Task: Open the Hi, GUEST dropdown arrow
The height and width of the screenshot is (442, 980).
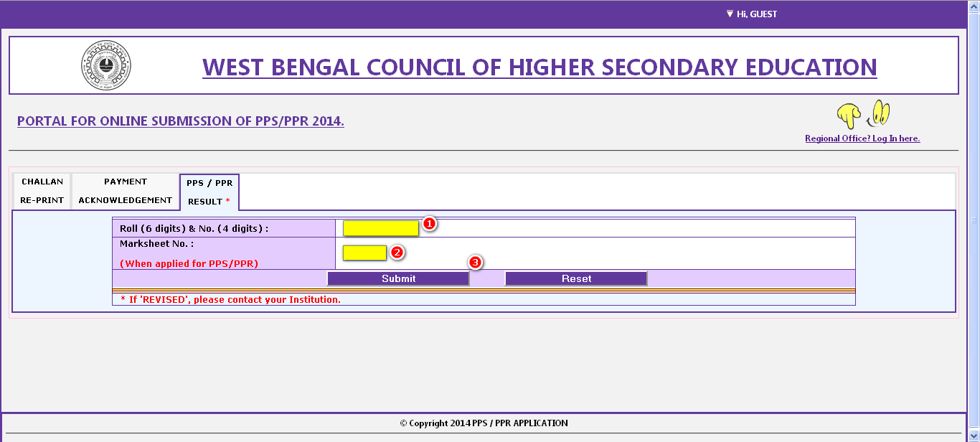Action: coord(730,14)
